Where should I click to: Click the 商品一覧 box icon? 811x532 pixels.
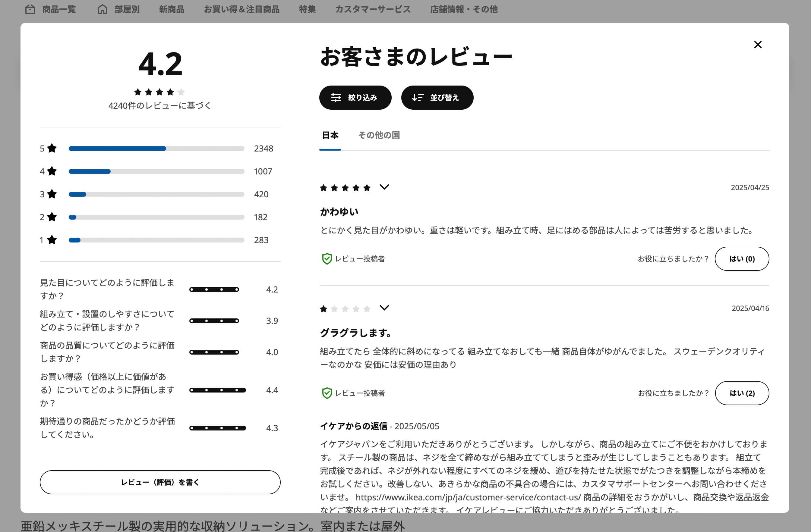pyautogui.click(x=30, y=9)
